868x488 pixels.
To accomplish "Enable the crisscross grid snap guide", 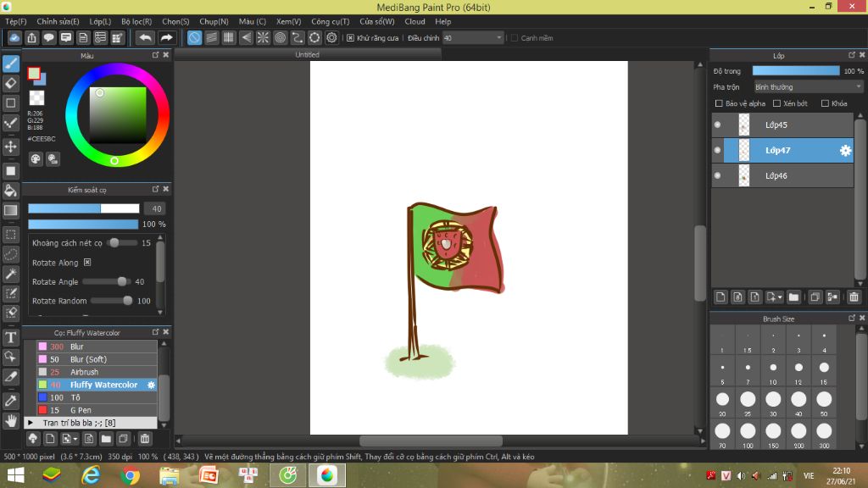I will [229, 37].
